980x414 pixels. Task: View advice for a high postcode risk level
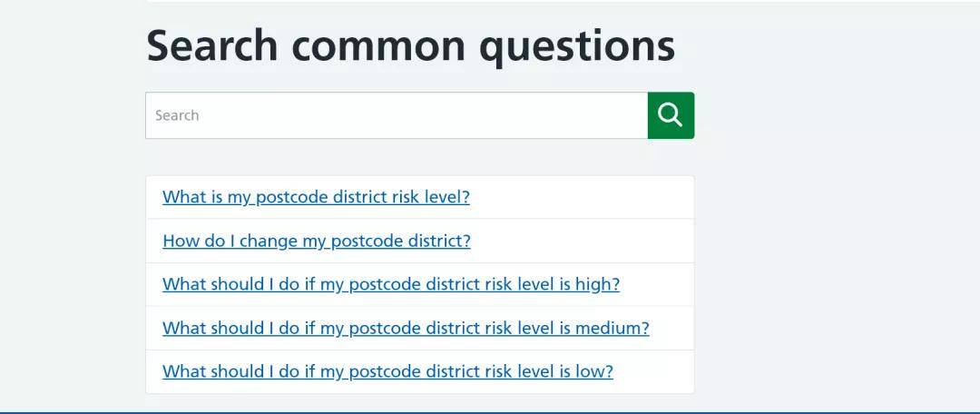tap(391, 284)
